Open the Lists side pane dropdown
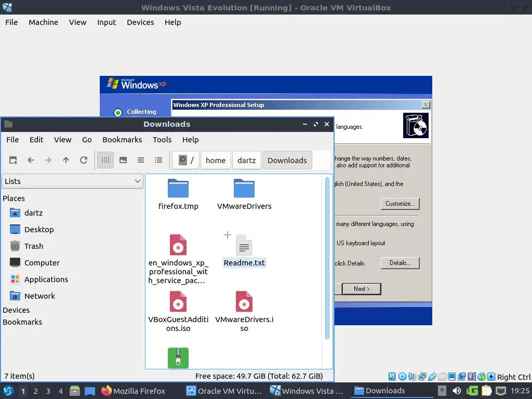The width and height of the screenshot is (532, 399). point(72,181)
